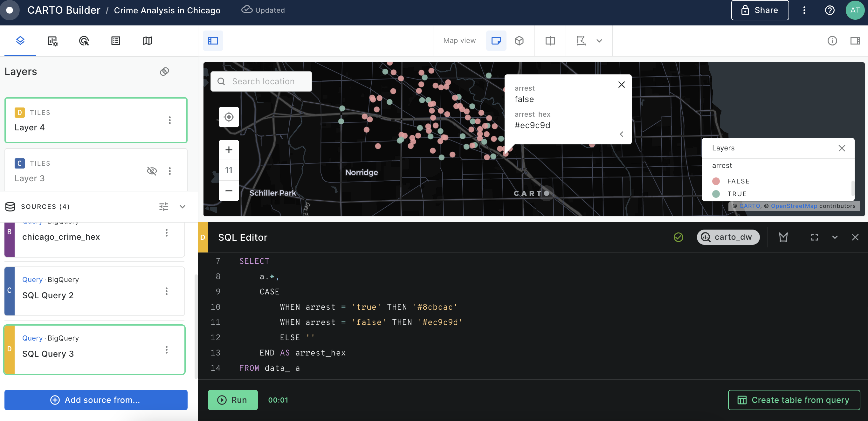Open the OpenStreetMap attribution link
The width and height of the screenshot is (868, 421).
click(x=794, y=206)
